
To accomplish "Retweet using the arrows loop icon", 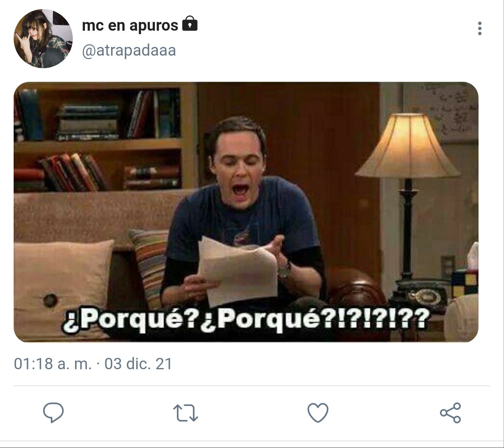I will click(x=186, y=413).
